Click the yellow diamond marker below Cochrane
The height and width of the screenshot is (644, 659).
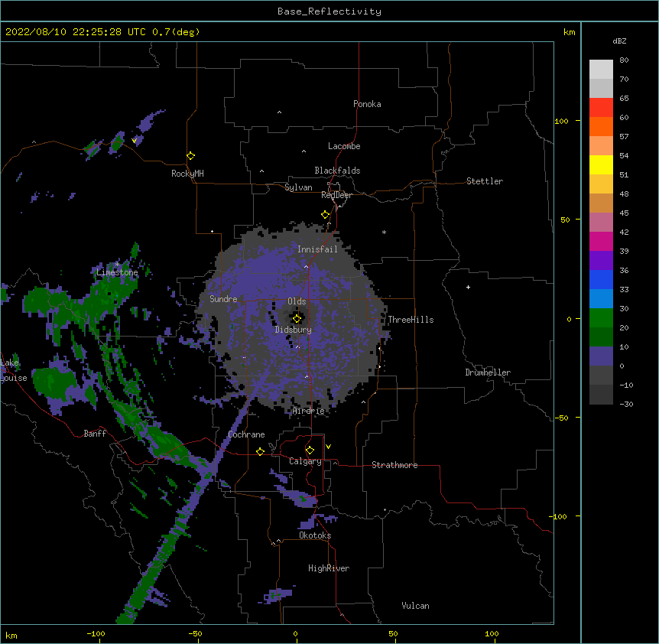(260, 451)
